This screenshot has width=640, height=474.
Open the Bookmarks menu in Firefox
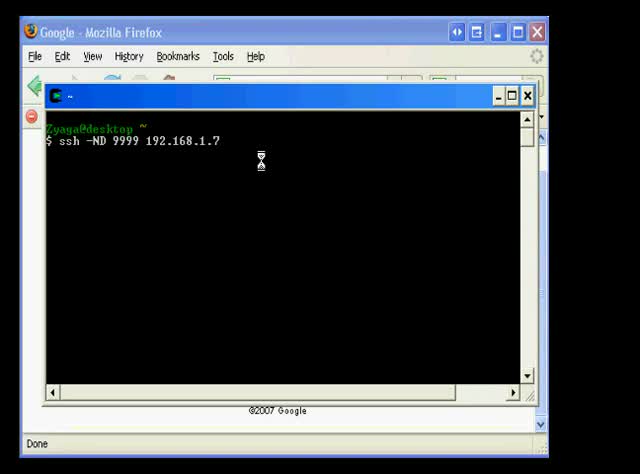(x=178, y=56)
